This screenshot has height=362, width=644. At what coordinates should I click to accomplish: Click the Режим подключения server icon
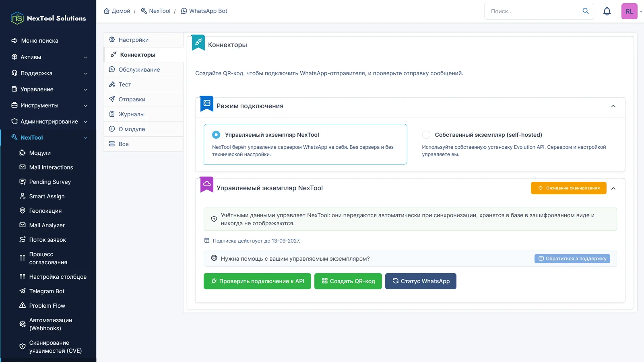(x=207, y=103)
